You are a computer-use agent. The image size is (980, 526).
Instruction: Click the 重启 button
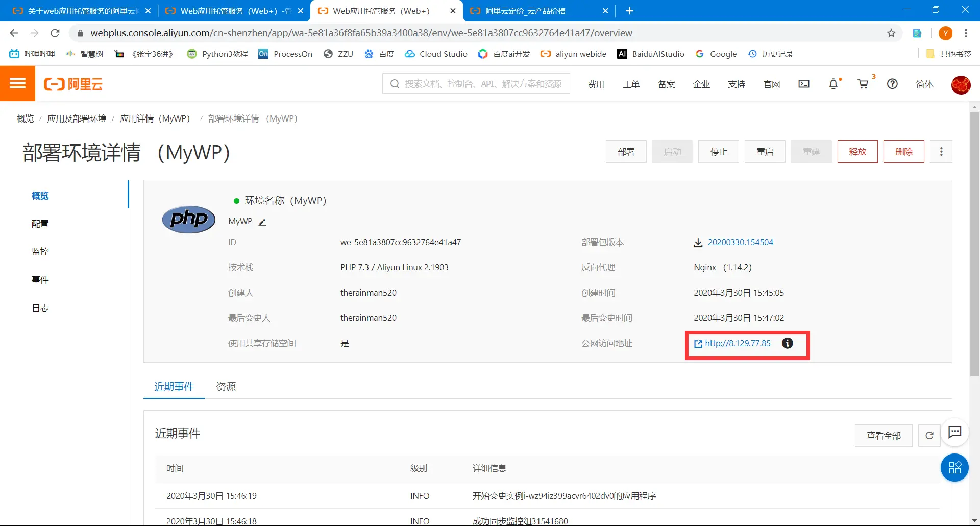tap(765, 152)
